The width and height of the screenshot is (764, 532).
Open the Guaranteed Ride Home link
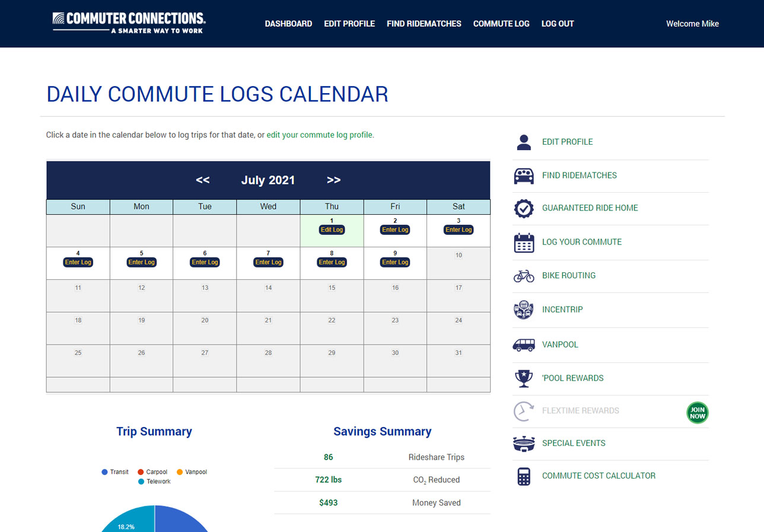coord(590,208)
